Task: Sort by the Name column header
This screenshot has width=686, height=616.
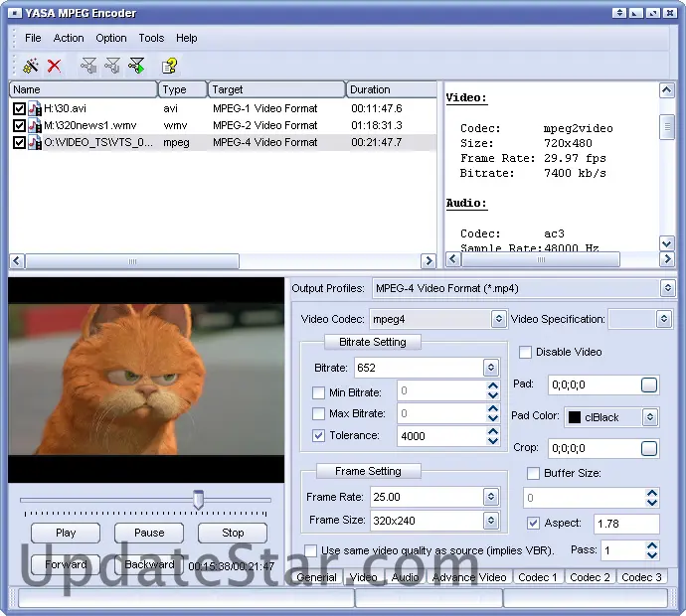Action: (84, 89)
